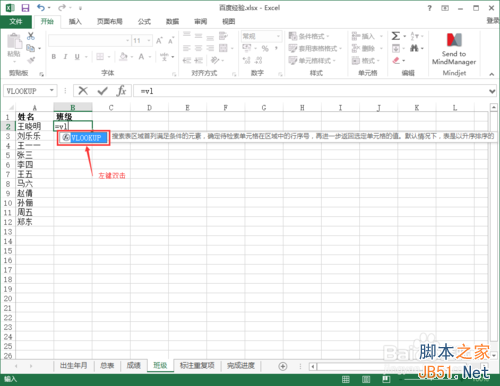Open the font name dropdown
Image resolution: width=500 pixels, height=386 pixels.
click(x=128, y=41)
